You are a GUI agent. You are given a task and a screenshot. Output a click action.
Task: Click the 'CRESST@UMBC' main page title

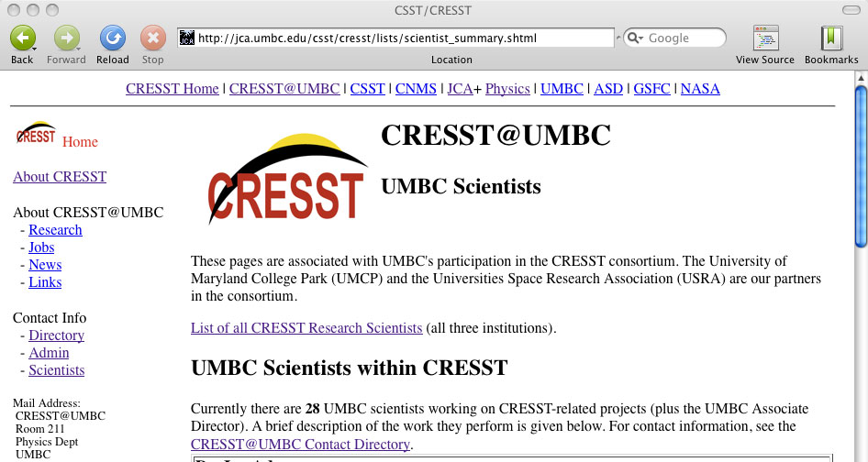[496, 135]
